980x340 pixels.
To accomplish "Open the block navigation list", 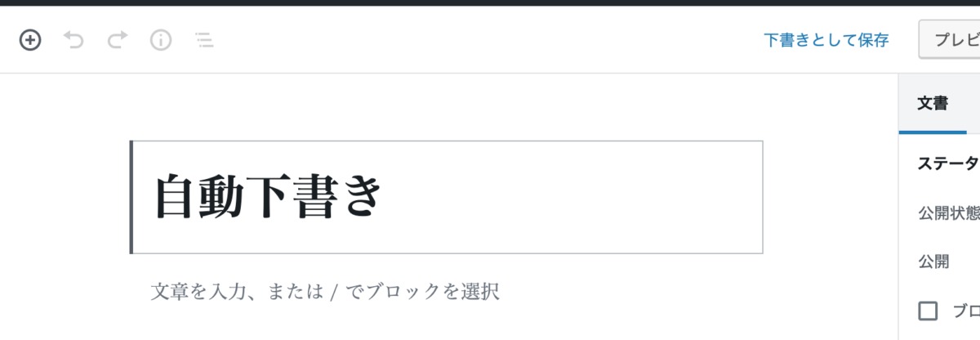I will tap(204, 39).
